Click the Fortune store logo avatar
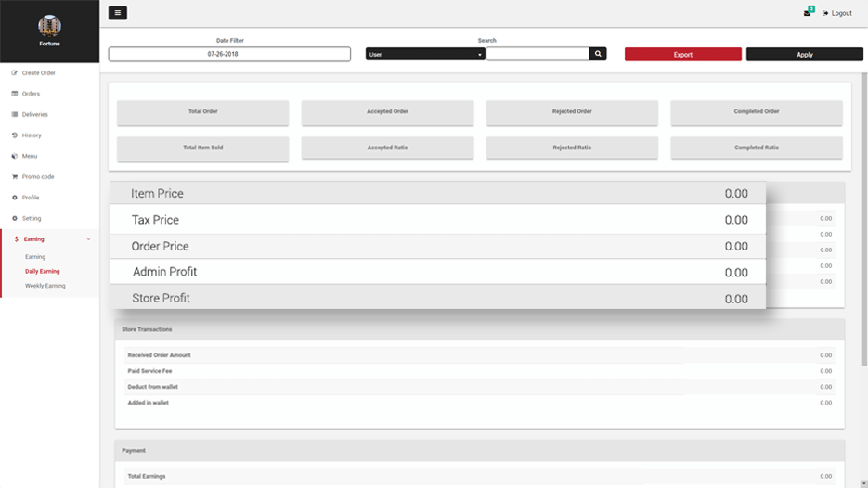 coord(49,25)
